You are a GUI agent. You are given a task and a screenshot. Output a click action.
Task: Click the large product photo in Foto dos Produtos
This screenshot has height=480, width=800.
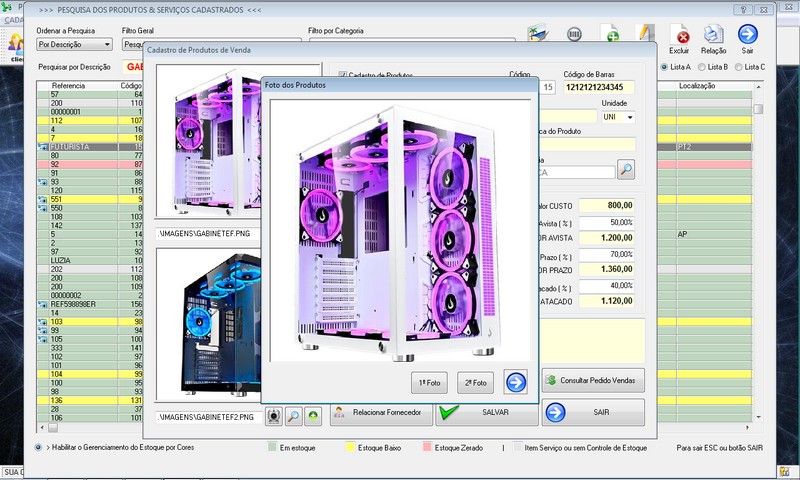399,231
